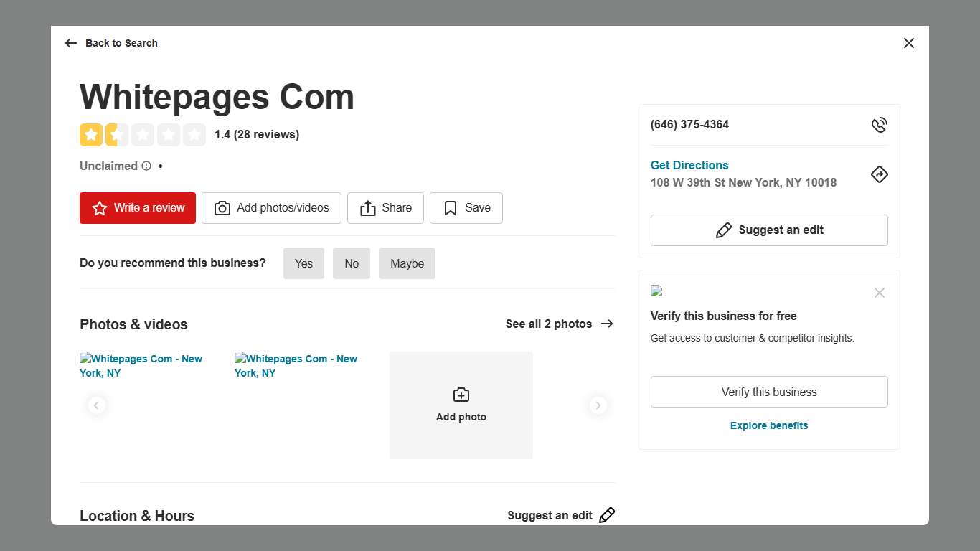Click the phone call icon beside (646) 375-4364
The width and height of the screenshot is (980, 551).
point(880,124)
